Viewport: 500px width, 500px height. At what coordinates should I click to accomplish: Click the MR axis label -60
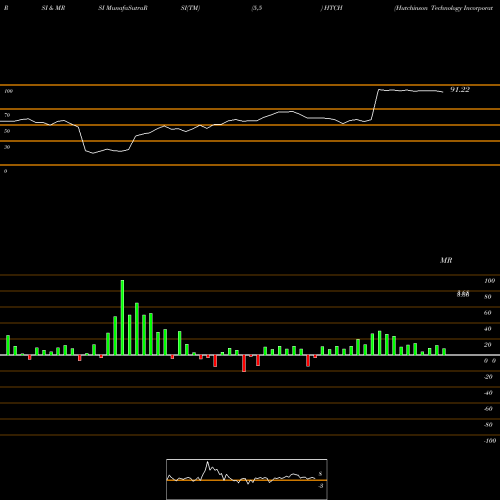488,409
